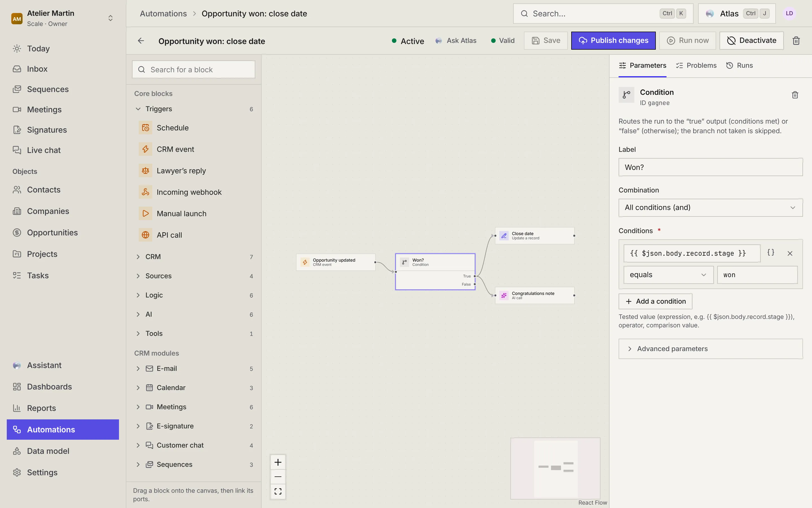
Task: Select the Congratulations note node
Action: (535, 295)
